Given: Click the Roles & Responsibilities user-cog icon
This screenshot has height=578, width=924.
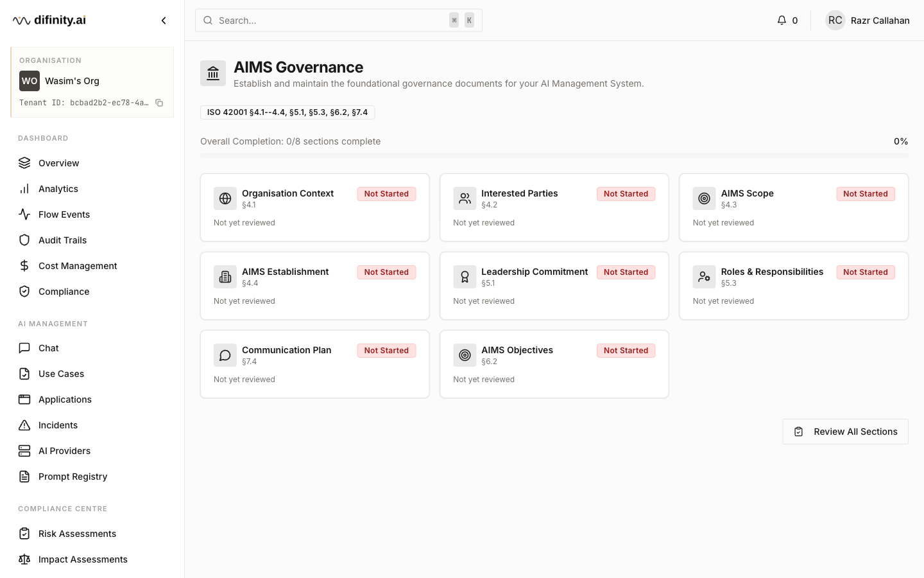Looking at the screenshot, I should (x=704, y=277).
